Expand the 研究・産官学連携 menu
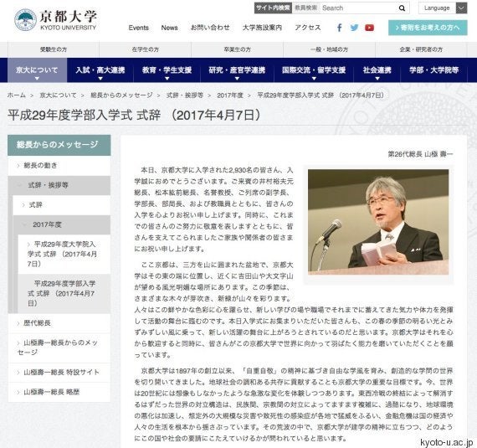The height and width of the screenshot is (448, 477). coord(237,70)
